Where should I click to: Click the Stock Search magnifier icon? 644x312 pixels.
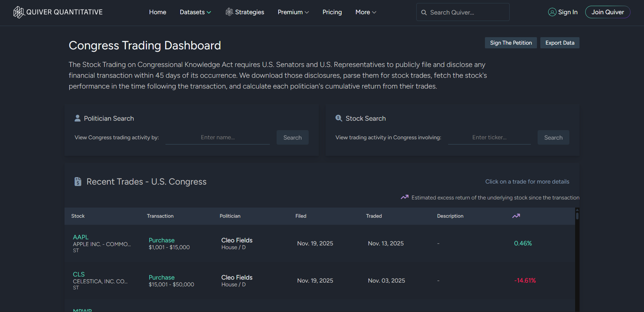[x=339, y=118]
